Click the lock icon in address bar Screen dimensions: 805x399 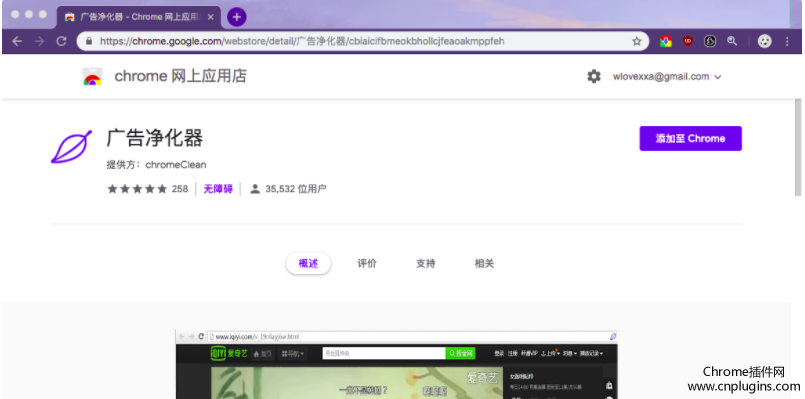[89, 42]
